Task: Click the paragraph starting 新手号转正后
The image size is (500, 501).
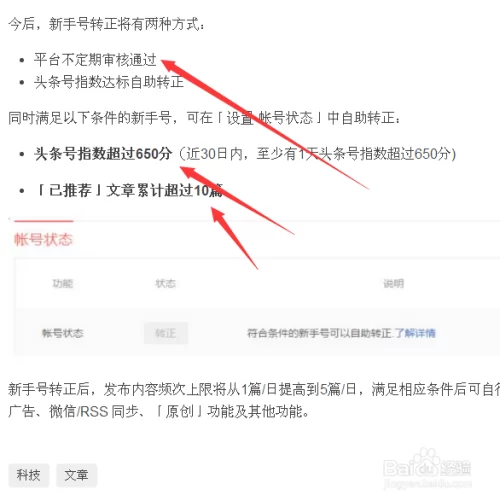Action: (x=254, y=400)
